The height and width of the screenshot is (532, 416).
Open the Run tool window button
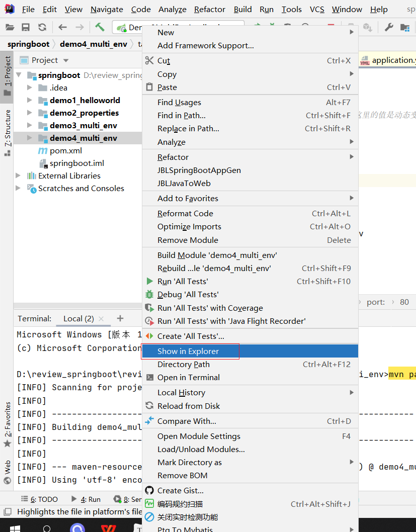point(90,499)
